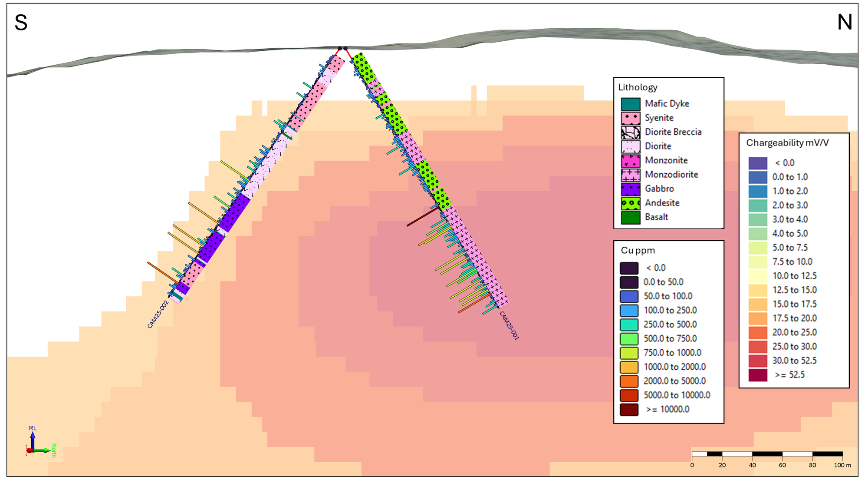Click the >= 52.5 chargeability swatch
This screenshot has height=477, width=868.
point(758,375)
